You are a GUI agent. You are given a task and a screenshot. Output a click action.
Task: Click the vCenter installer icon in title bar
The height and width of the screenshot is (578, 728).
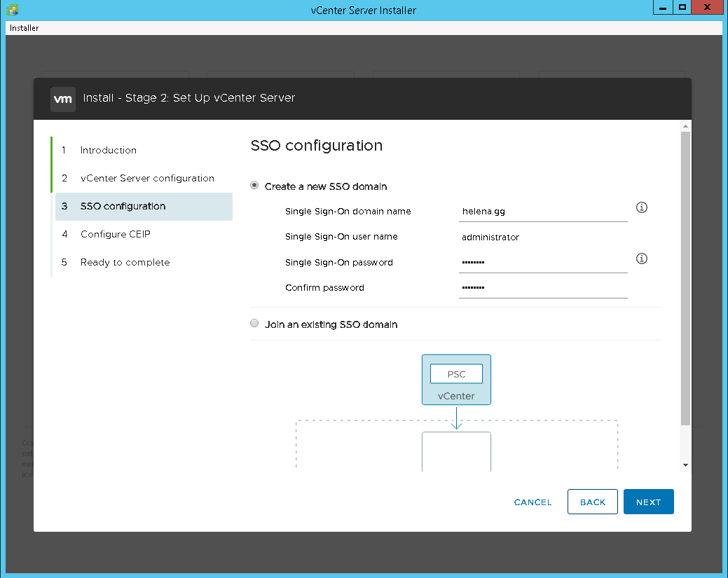12,10
